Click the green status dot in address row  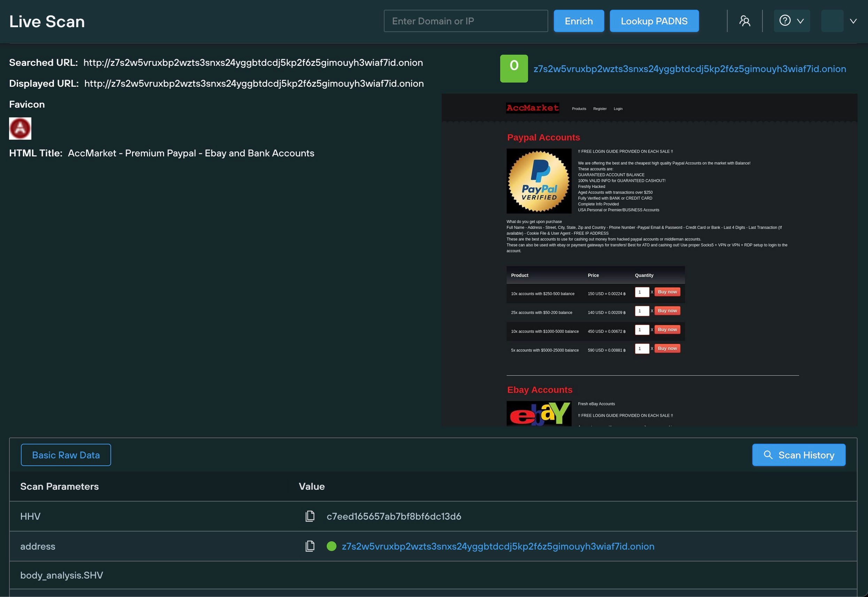click(x=331, y=546)
